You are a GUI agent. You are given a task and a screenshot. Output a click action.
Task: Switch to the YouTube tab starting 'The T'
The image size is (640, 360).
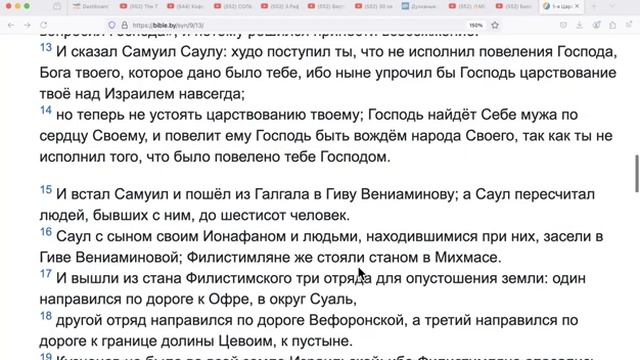(139, 7)
